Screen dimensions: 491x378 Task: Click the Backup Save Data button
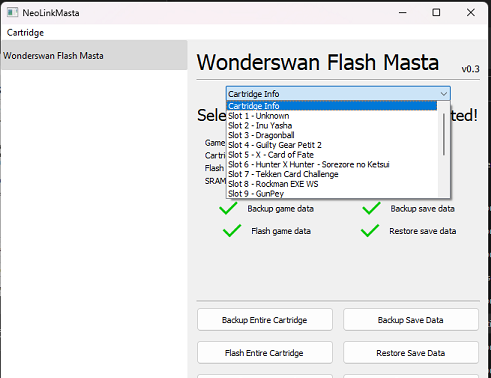411,320
